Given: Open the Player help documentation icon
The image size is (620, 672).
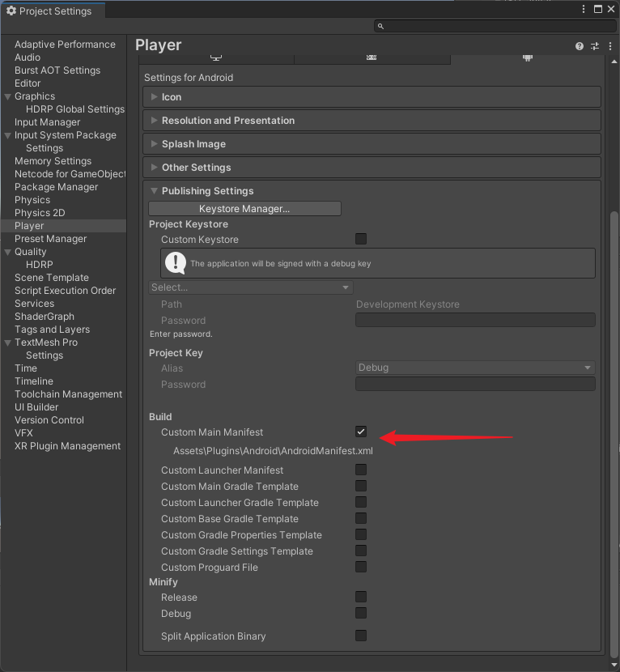Looking at the screenshot, I should [x=580, y=46].
